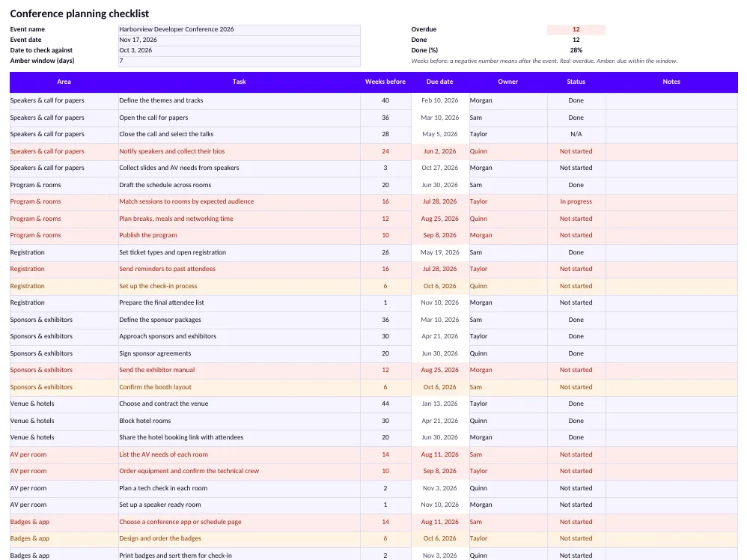Viewport: 747px width, 560px height.
Task: Click the Overdue count cell highlighted in red
Action: click(576, 29)
